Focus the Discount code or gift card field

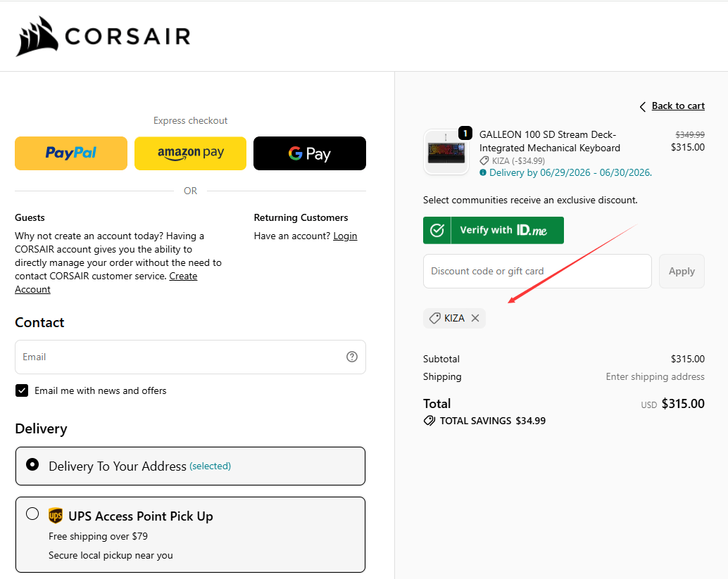[x=537, y=271]
